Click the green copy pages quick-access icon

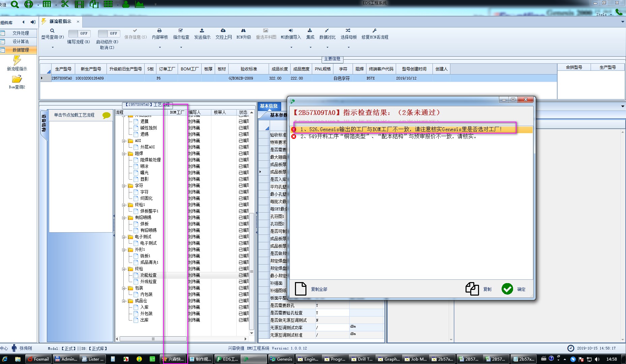click(94, 4)
